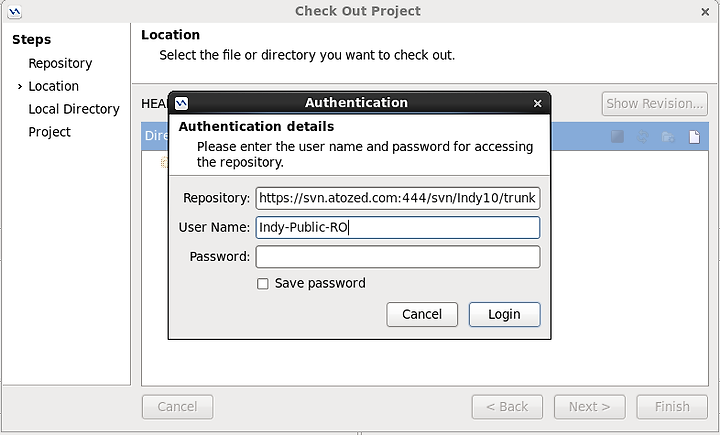
Task: Click into the User Name field
Action: click(398, 227)
